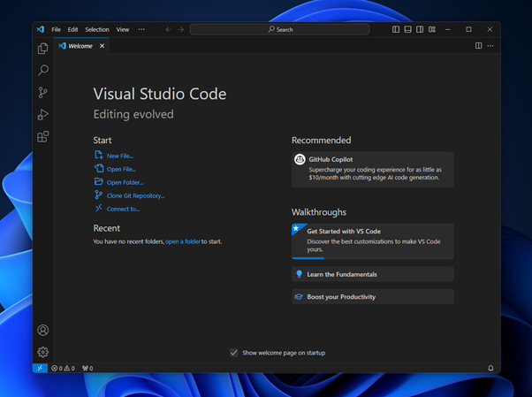The height and width of the screenshot is (397, 532).
Task: Open the Extensions view
Action: pyautogui.click(x=42, y=137)
